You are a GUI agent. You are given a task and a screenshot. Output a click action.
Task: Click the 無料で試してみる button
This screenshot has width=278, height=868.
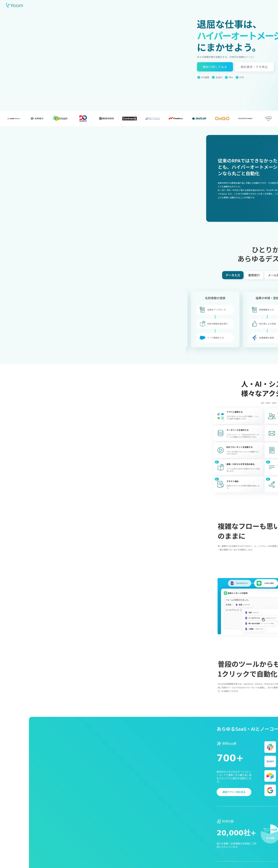tap(215, 67)
